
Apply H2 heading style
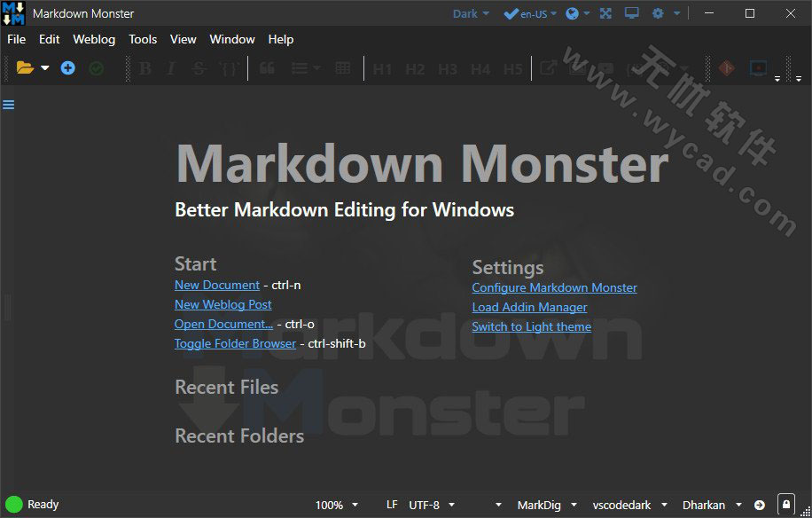pyautogui.click(x=415, y=69)
